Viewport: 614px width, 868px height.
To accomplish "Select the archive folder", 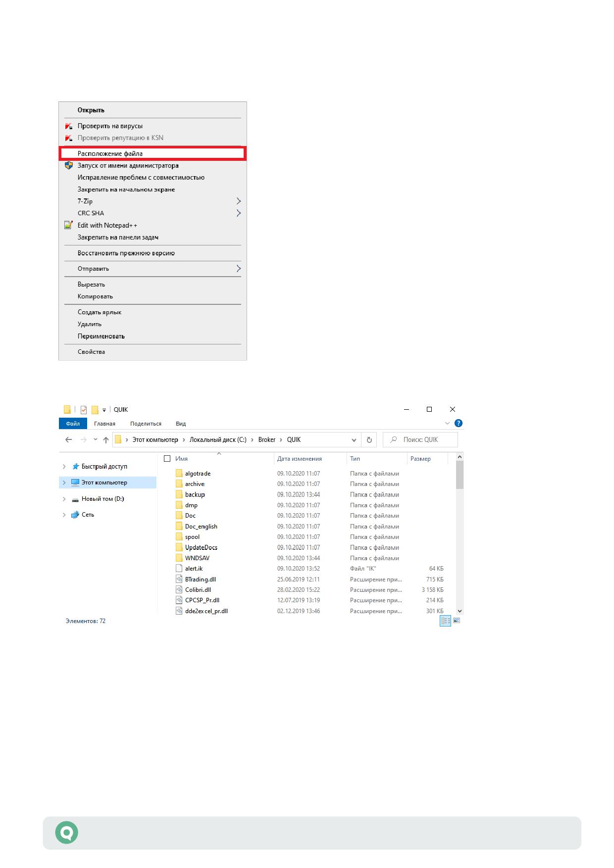I will tap(195, 484).
